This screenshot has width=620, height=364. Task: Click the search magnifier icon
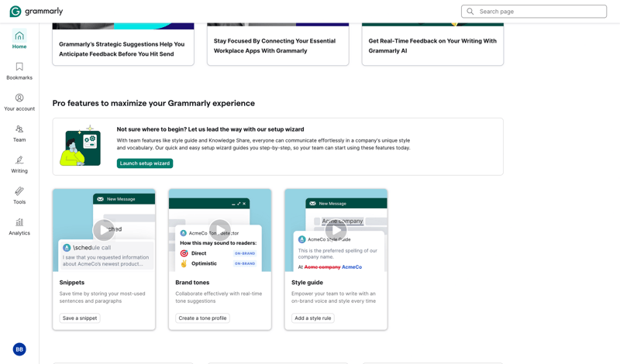click(x=470, y=12)
